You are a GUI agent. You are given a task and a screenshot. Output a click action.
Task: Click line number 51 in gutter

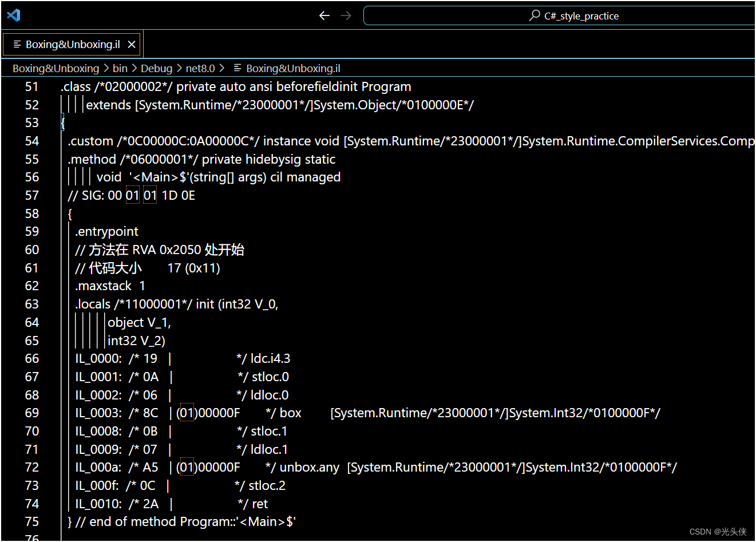point(32,86)
